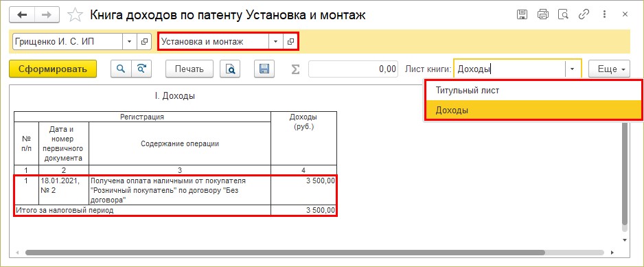Click the total amount 3 500,00 cell
644x267 pixels.
(303, 210)
